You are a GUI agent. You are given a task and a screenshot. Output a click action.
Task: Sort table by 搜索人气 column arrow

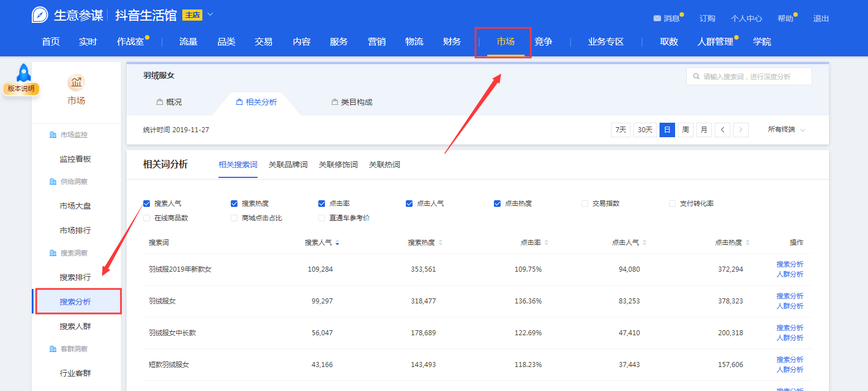(x=337, y=243)
